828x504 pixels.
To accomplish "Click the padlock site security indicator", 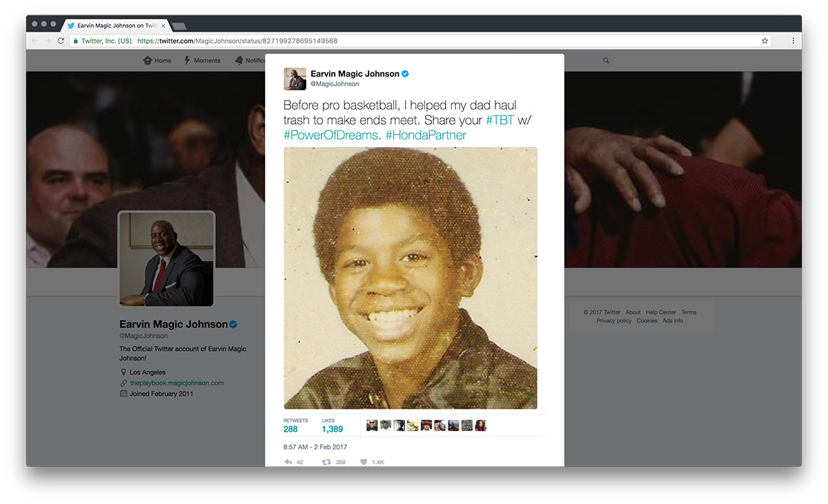I will 75,41.
